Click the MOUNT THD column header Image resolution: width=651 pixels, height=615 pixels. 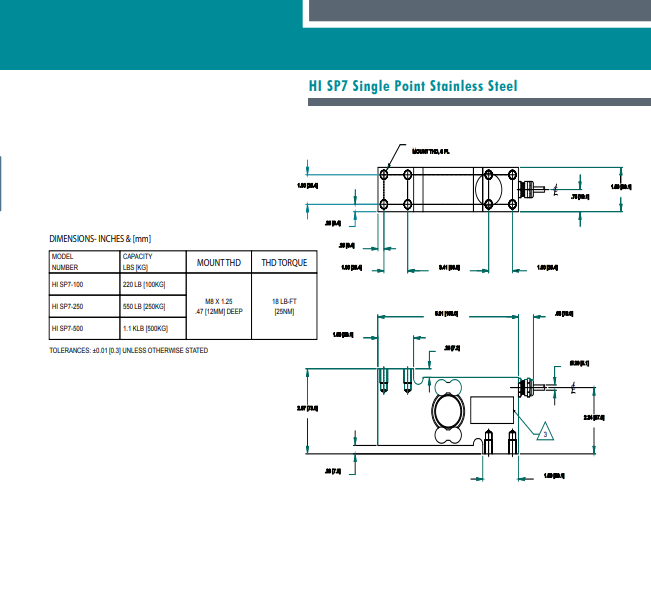coord(218,263)
